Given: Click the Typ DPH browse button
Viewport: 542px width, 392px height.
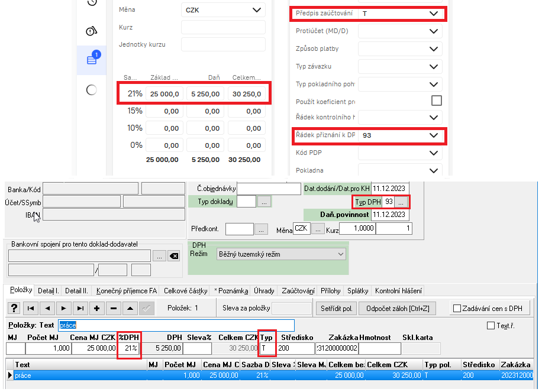Looking at the screenshot, I should click(x=402, y=202).
